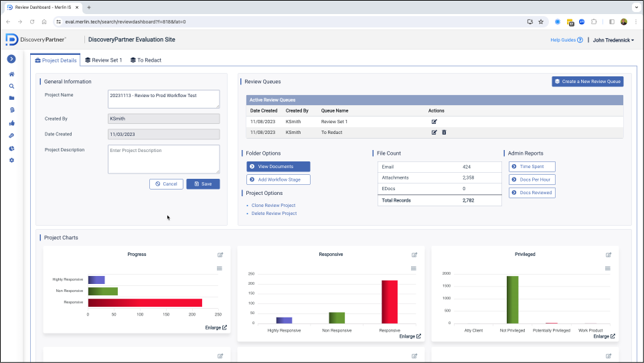Viewport: 644px width, 363px height.
Task: Open the Search icon in the sidebar
Action: 11,86
